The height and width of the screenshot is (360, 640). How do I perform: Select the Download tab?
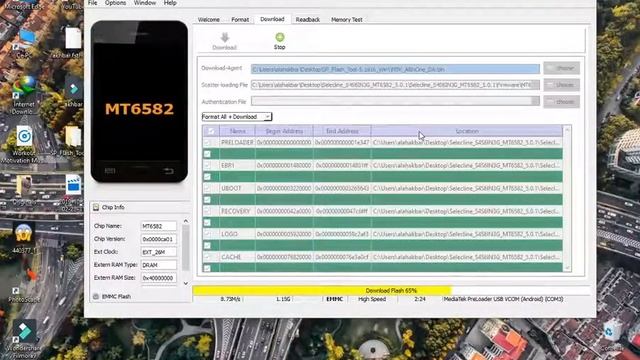(x=272, y=19)
